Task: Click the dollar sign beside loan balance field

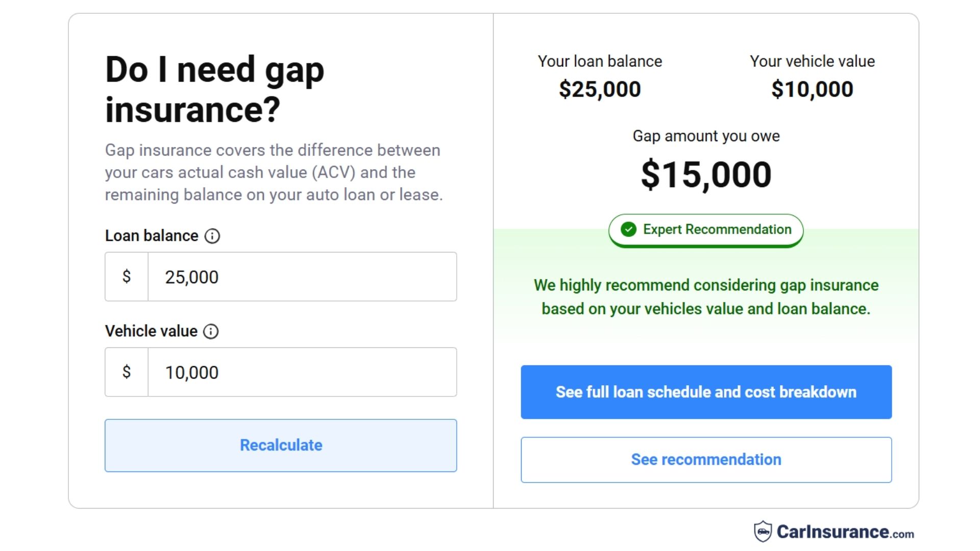Action: point(127,277)
